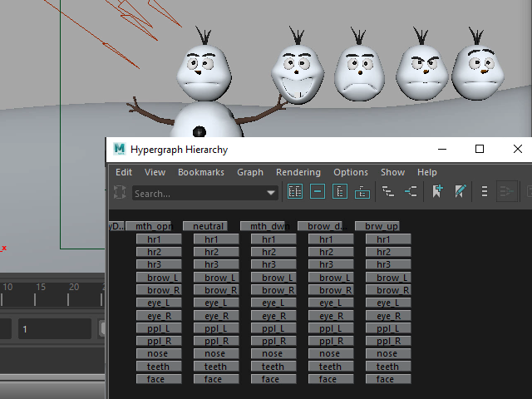Show Input and Output Connections icon
Viewport: 532px width, 399px height.
[x=411, y=192]
